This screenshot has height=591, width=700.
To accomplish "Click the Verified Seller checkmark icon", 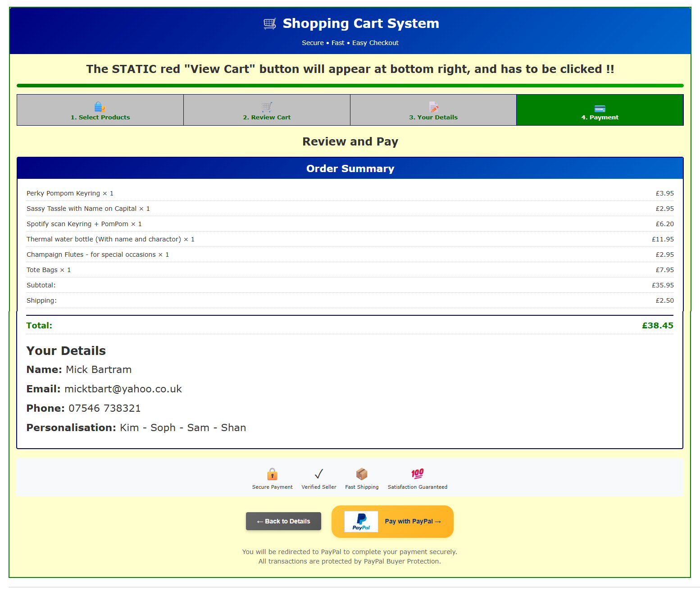I will tap(319, 474).
